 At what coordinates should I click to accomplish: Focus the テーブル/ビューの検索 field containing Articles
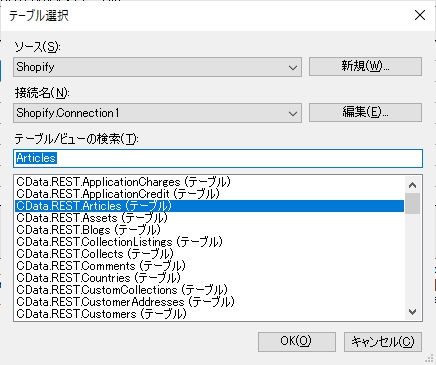pos(218,158)
